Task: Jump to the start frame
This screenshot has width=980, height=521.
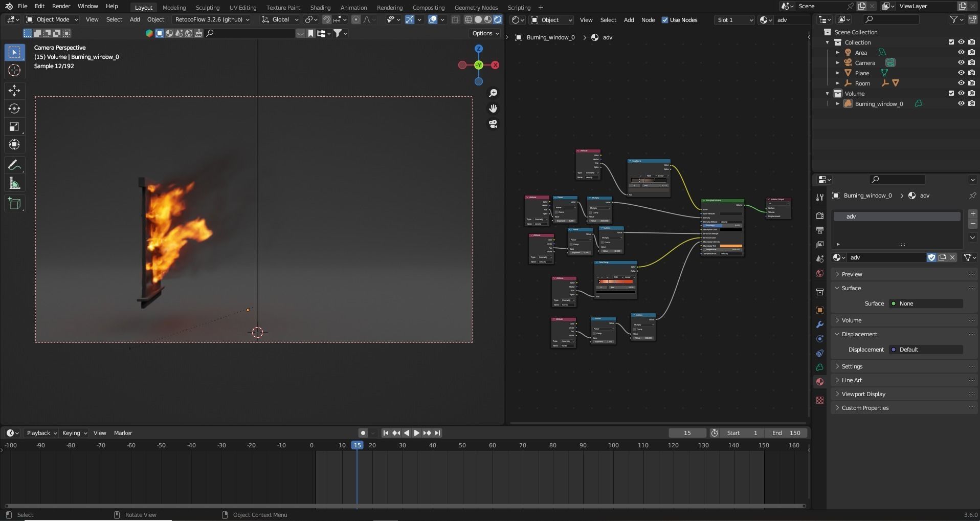Action: pyautogui.click(x=386, y=433)
